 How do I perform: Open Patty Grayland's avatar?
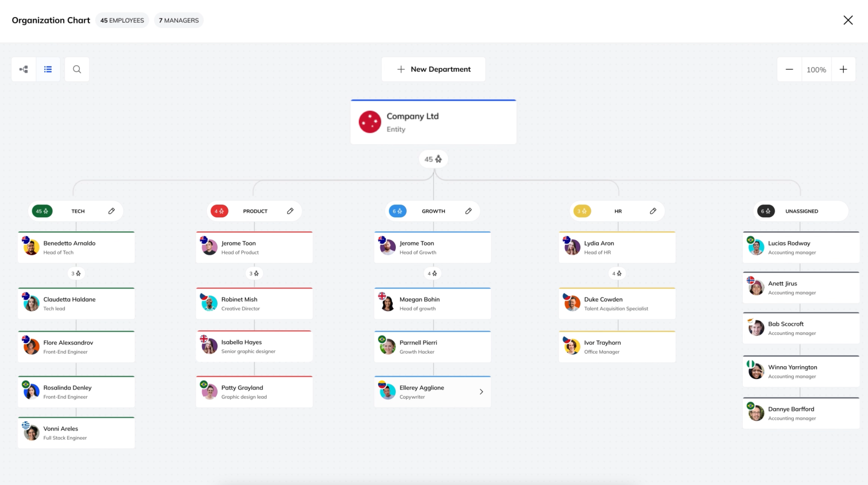coord(209,392)
